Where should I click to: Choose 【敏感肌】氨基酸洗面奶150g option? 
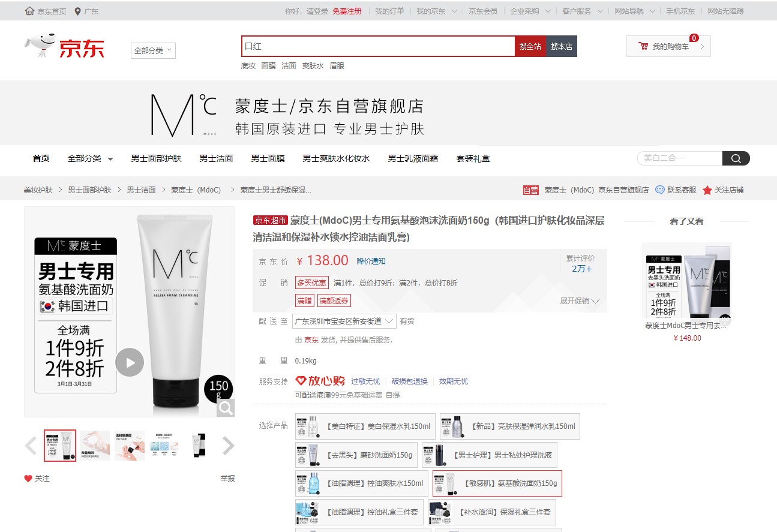(x=497, y=483)
